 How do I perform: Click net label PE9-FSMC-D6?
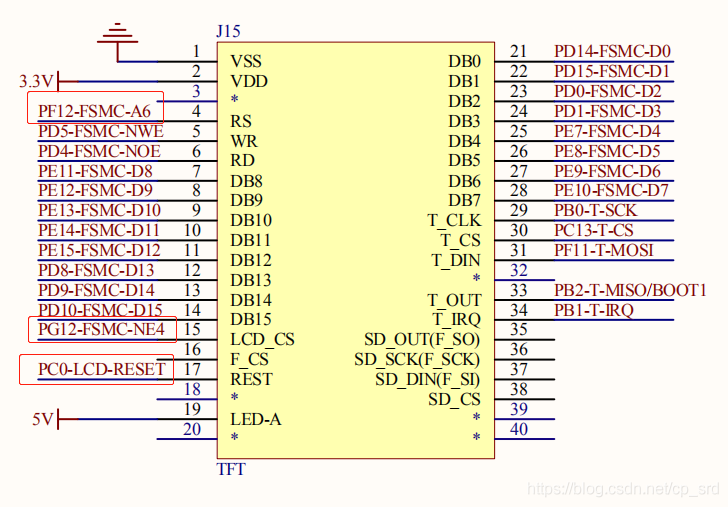point(607,171)
